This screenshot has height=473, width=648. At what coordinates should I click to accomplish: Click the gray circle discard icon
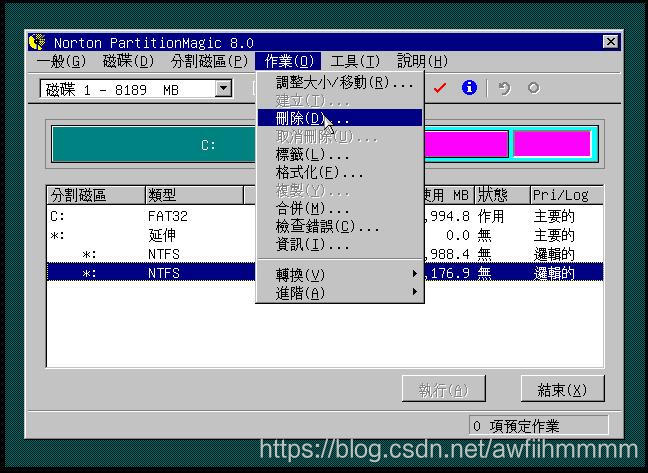point(534,88)
